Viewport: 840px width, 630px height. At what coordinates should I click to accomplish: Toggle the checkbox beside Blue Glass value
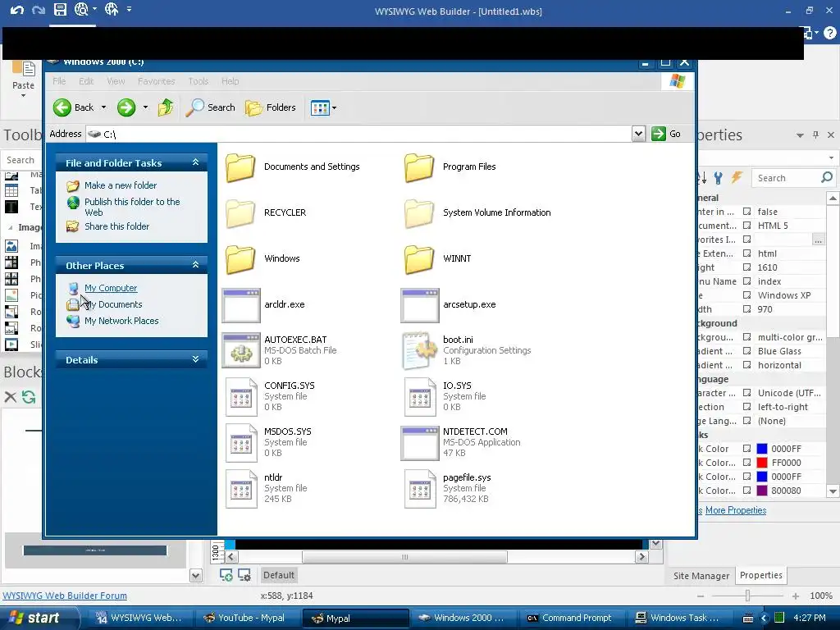tap(746, 351)
